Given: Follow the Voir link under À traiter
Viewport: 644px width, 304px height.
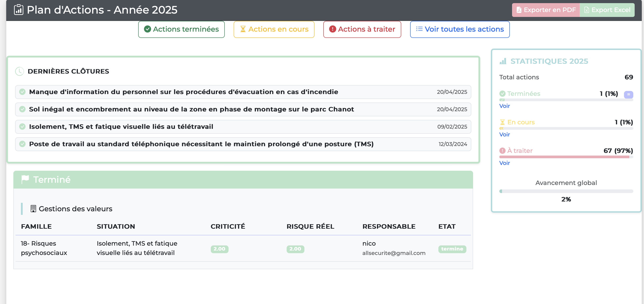Looking at the screenshot, I should click(504, 163).
